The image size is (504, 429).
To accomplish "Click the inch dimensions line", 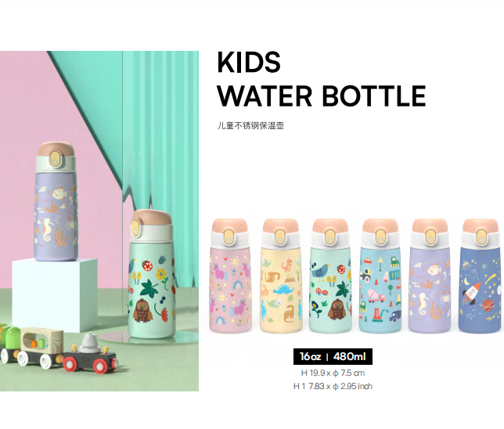I will pos(333,386).
